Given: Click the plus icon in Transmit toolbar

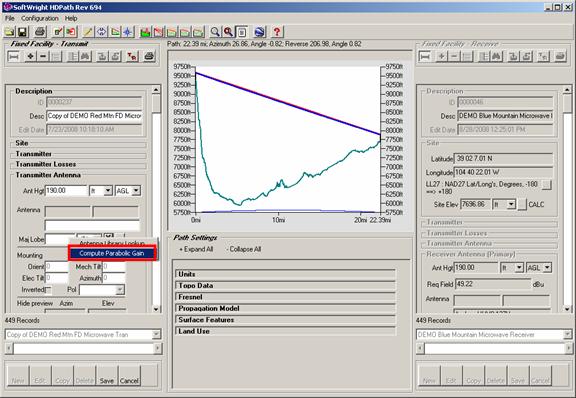Looking at the screenshot, I should point(30,56).
